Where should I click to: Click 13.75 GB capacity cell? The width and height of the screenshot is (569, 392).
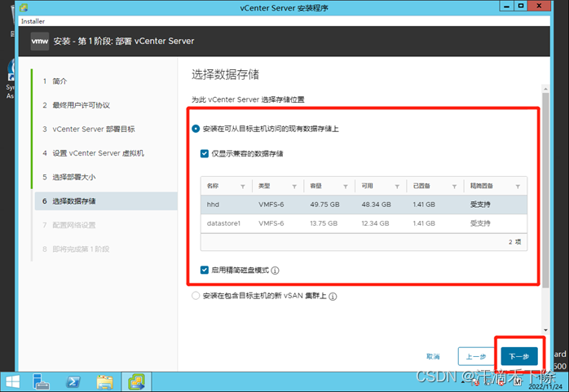point(324,223)
